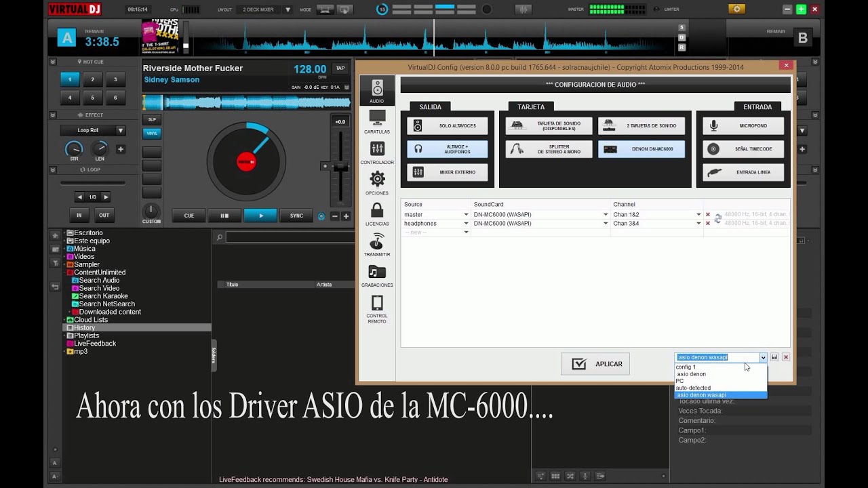This screenshot has width=868, height=488.
Task: Select deck A letter badge
Action: click(66, 38)
